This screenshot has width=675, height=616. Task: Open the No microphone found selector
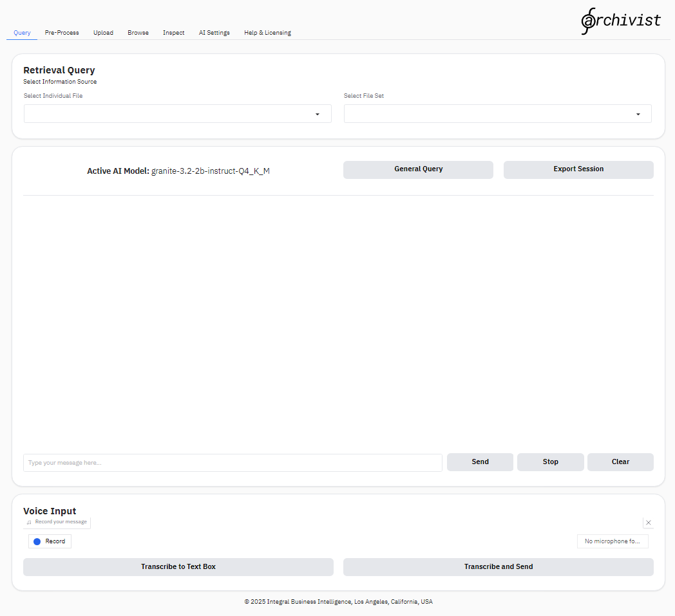tap(612, 541)
